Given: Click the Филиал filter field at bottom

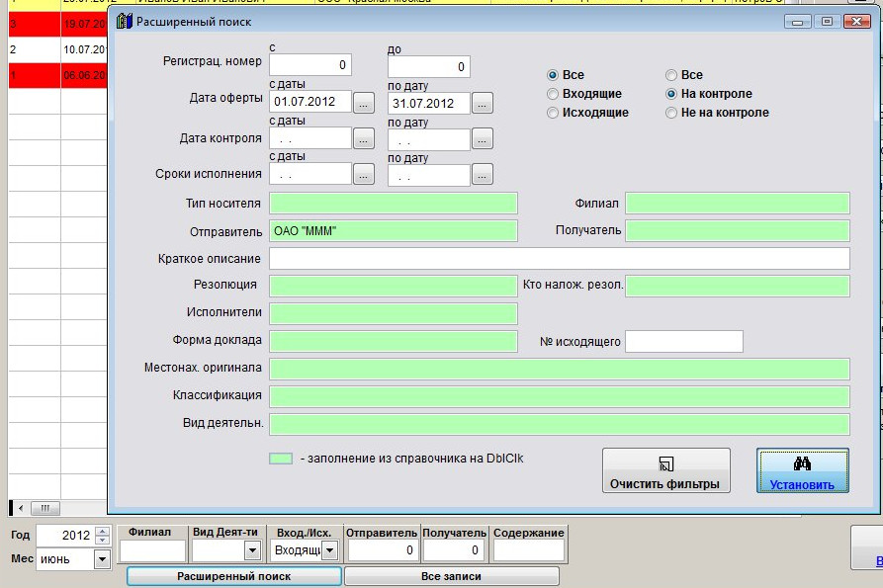Looking at the screenshot, I should [x=152, y=550].
